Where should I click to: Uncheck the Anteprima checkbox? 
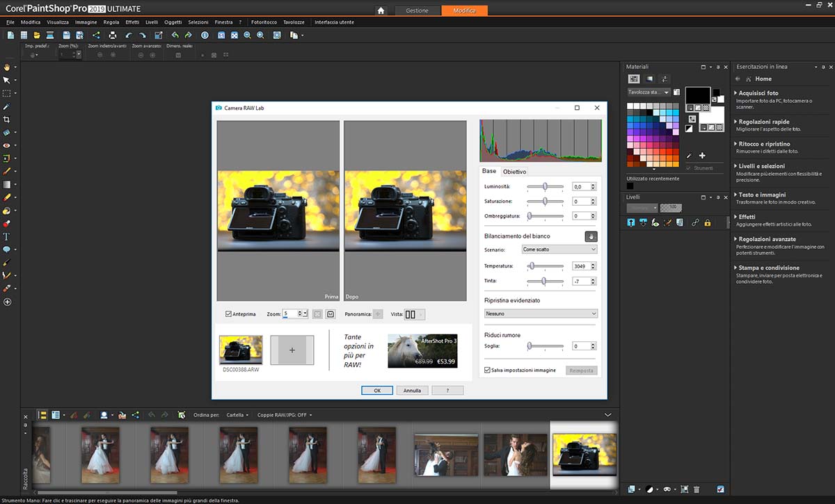pyautogui.click(x=229, y=314)
